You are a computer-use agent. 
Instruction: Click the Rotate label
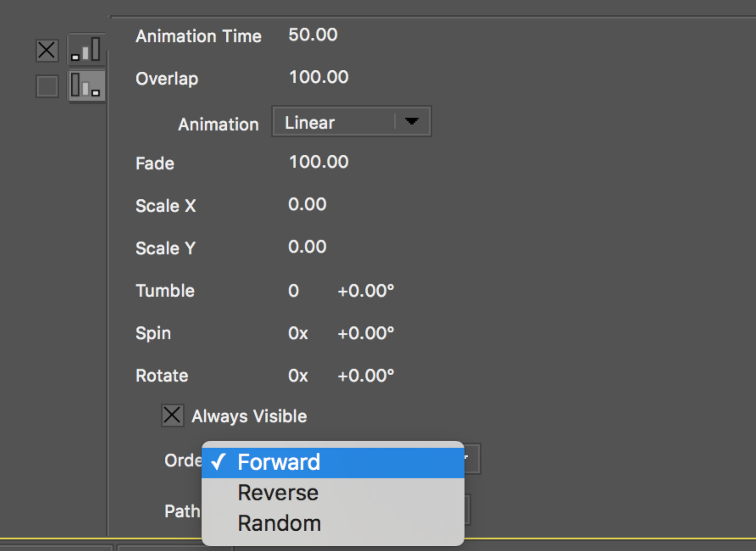[x=162, y=376]
